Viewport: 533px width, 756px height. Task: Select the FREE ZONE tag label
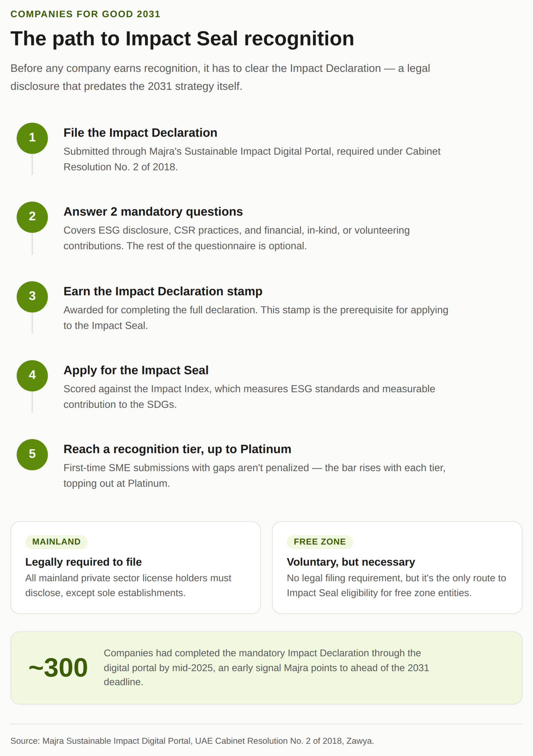(319, 542)
